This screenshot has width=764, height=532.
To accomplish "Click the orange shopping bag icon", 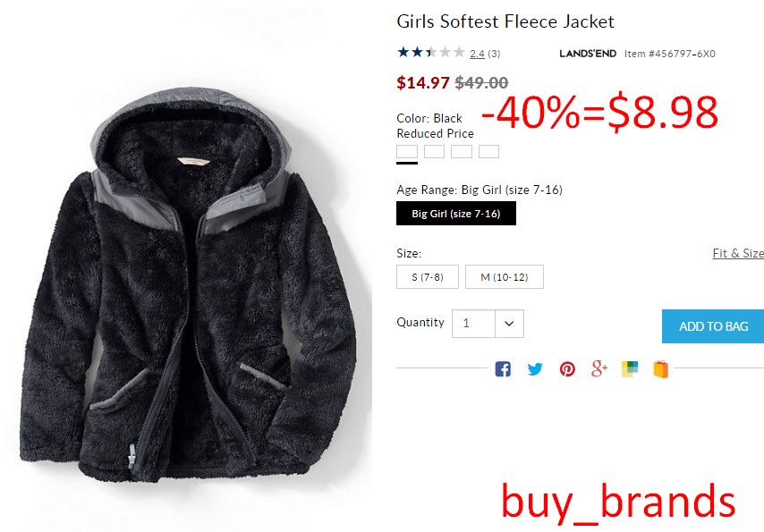I will [661, 368].
